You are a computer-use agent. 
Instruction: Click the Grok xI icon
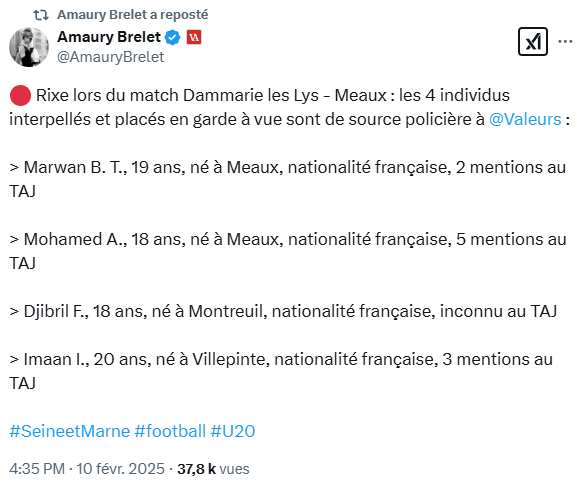point(532,42)
